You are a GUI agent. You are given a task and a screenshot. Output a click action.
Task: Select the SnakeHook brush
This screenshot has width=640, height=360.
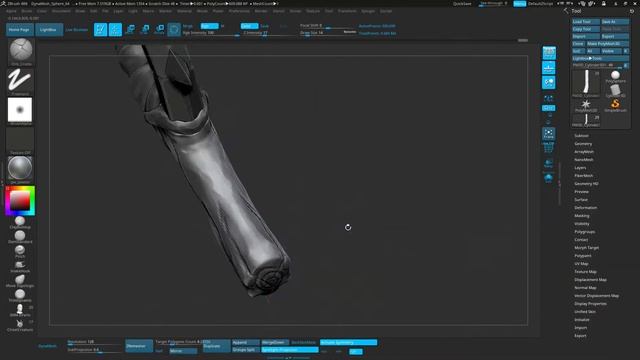(x=20, y=266)
